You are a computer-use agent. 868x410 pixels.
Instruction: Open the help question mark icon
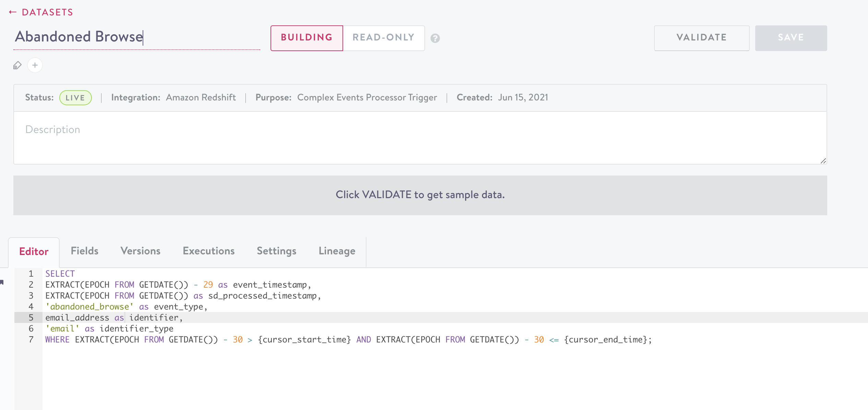click(x=435, y=38)
